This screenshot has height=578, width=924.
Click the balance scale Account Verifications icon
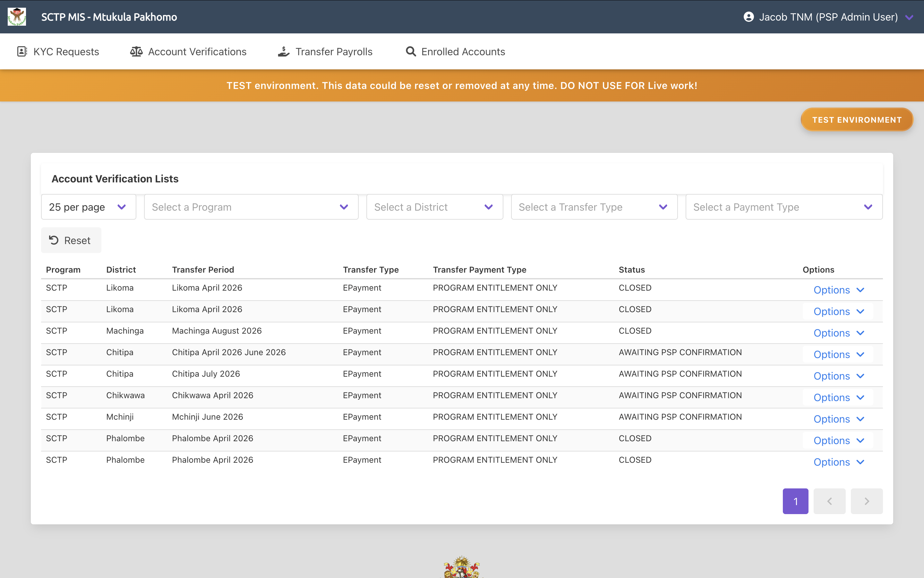pyautogui.click(x=136, y=51)
